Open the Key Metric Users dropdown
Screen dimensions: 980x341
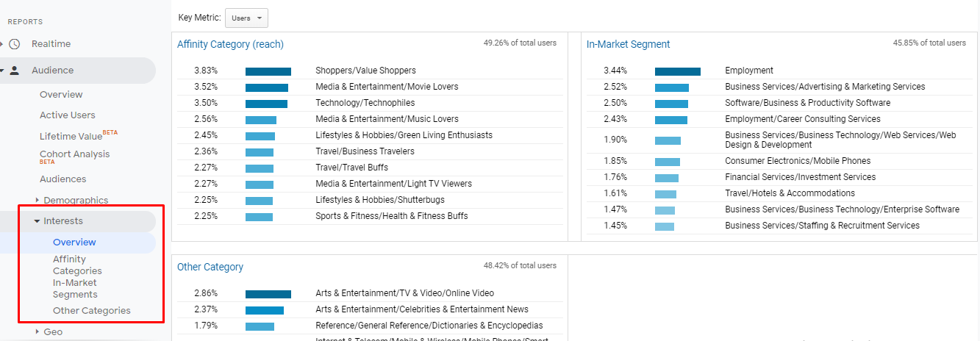tap(246, 18)
